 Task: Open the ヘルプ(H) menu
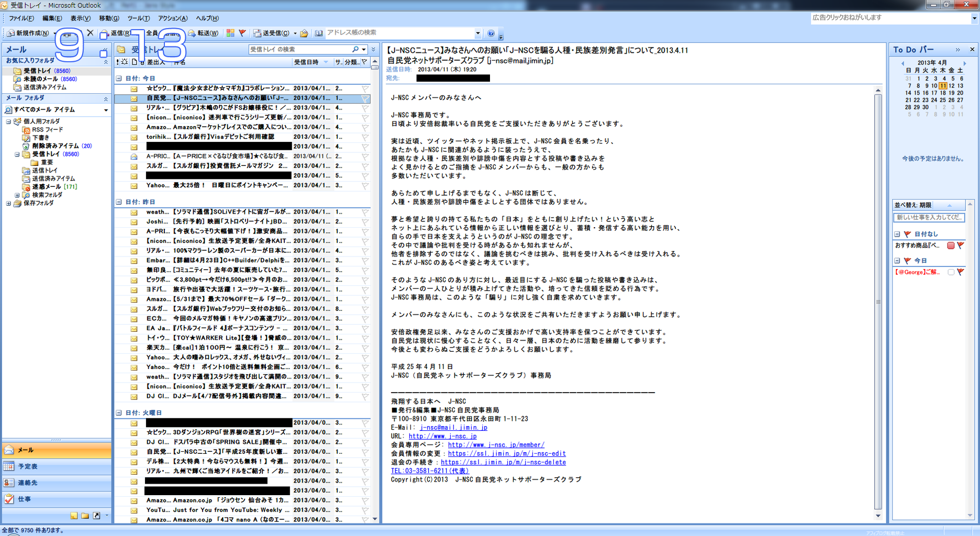tap(207, 18)
